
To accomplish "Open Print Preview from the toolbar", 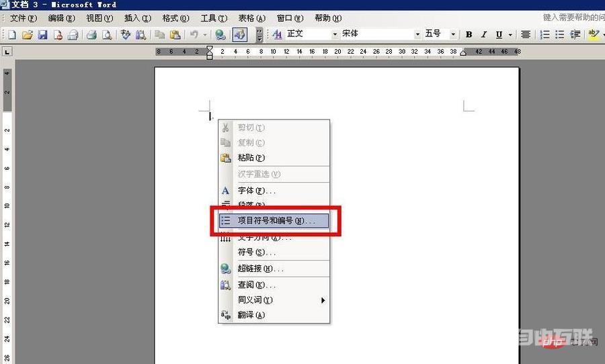I will [x=106, y=34].
